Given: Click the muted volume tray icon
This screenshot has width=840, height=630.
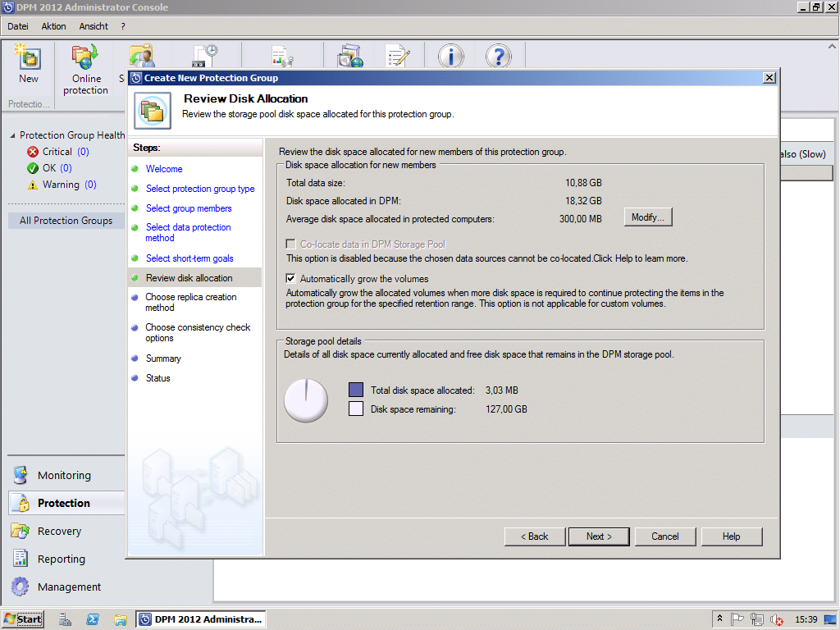Looking at the screenshot, I should click(776, 620).
